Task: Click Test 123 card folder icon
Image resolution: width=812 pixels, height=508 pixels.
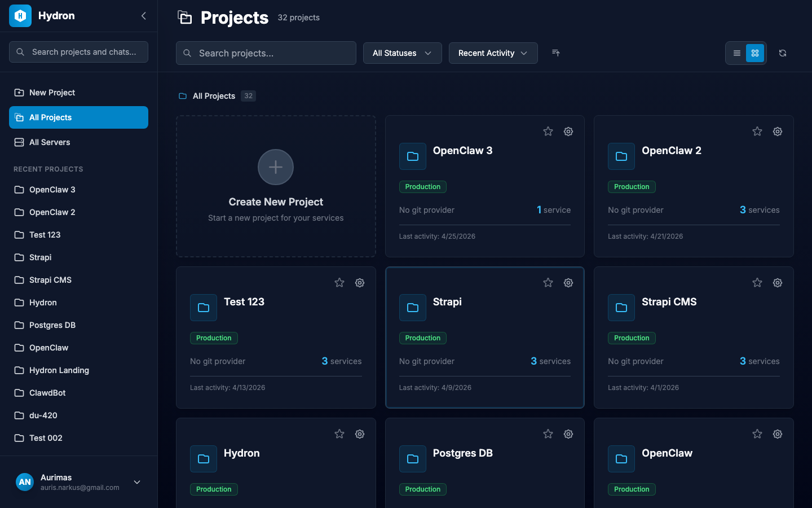Action: (204, 308)
